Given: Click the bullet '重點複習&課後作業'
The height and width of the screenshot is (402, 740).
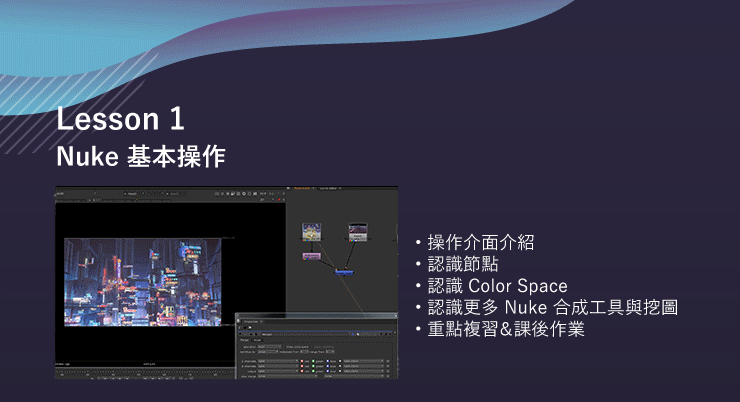Looking at the screenshot, I should click(506, 329).
